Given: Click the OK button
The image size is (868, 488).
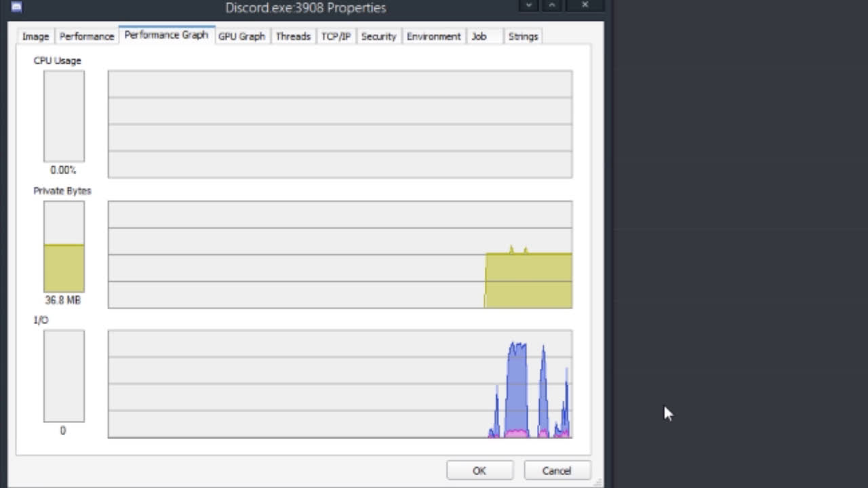Looking at the screenshot, I should [479, 470].
